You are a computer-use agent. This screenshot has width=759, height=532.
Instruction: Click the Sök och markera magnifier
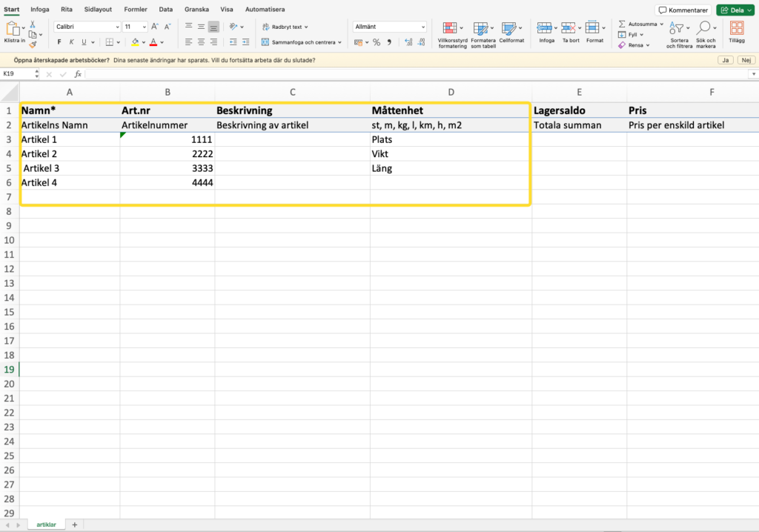point(704,29)
